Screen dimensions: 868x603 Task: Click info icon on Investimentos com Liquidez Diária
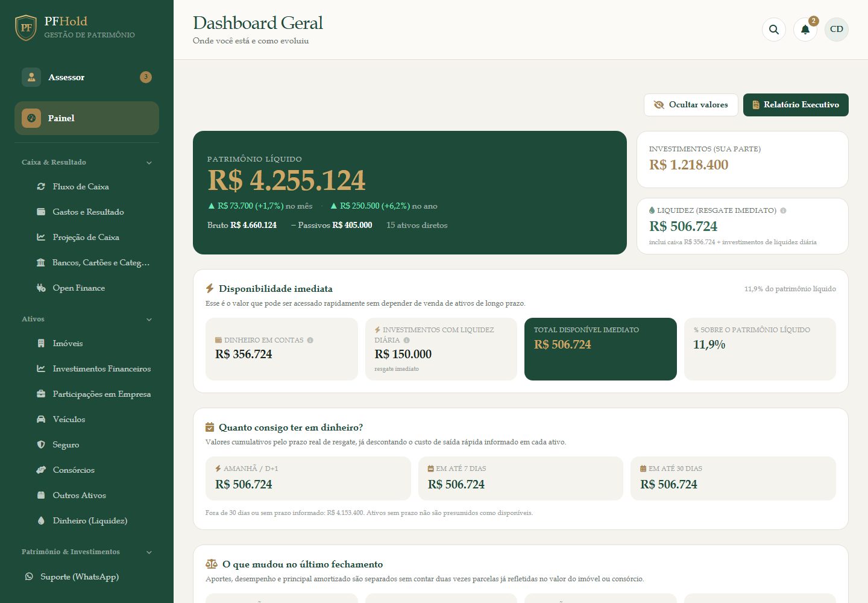coord(407,340)
